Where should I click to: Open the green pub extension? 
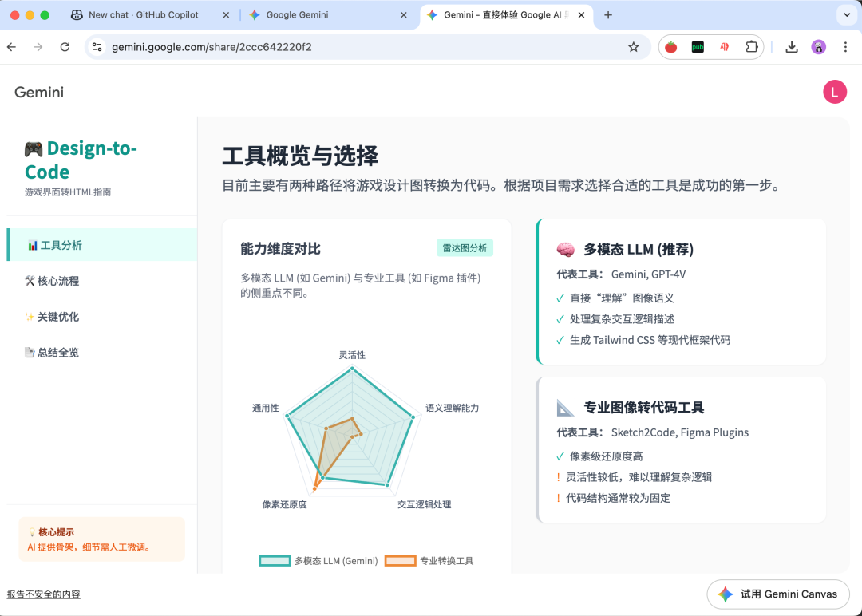[x=698, y=47]
